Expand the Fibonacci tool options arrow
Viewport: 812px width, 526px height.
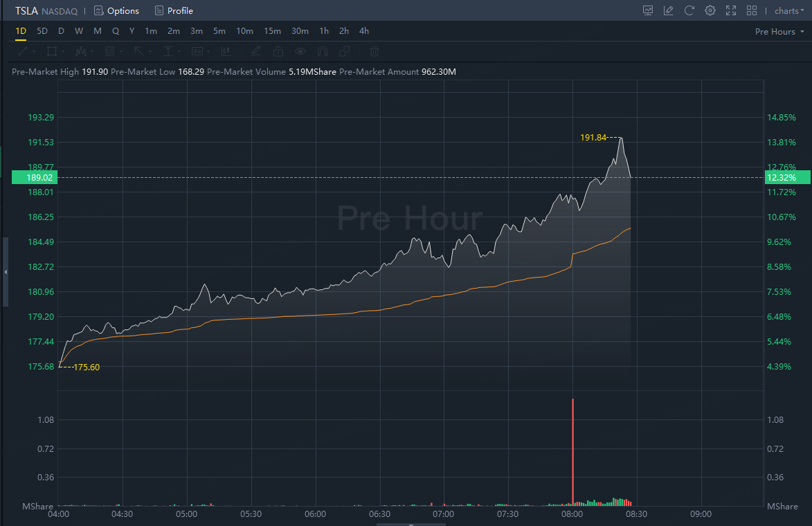click(120, 52)
